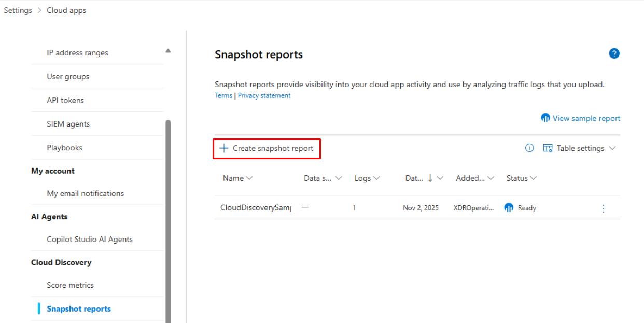Click the Settings breadcrumb
This screenshot has width=644, height=323.
click(17, 11)
